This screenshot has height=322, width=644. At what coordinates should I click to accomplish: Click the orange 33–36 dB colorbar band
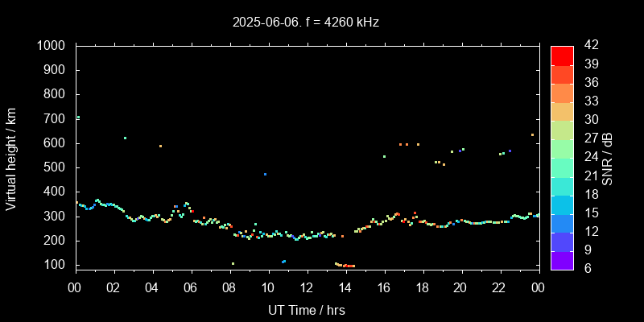[561, 93]
